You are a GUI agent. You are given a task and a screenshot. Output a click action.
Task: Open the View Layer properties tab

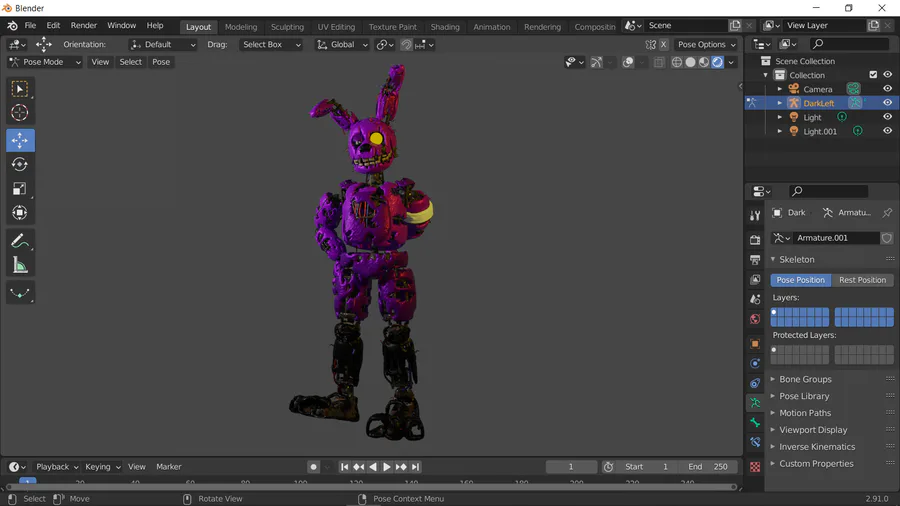(x=755, y=279)
